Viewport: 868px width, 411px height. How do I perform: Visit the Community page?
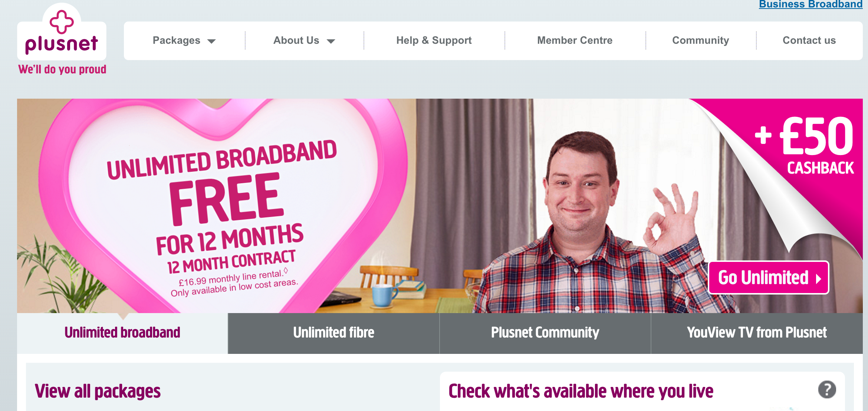pyautogui.click(x=700, y=40)
